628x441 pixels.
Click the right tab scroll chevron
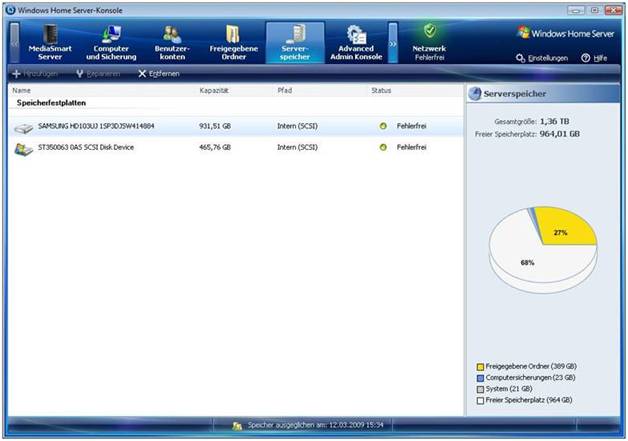[x=393, y=43]
